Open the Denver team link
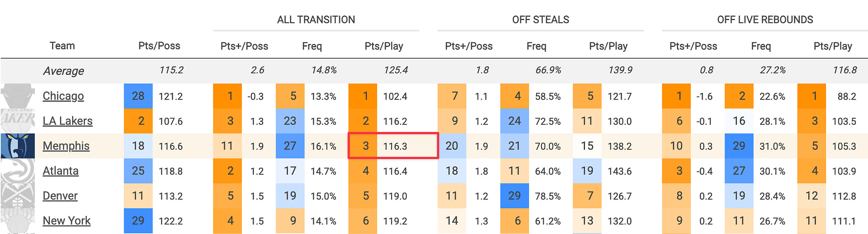The height and width of the screenshot is (234, 868). tap(60, 196)
